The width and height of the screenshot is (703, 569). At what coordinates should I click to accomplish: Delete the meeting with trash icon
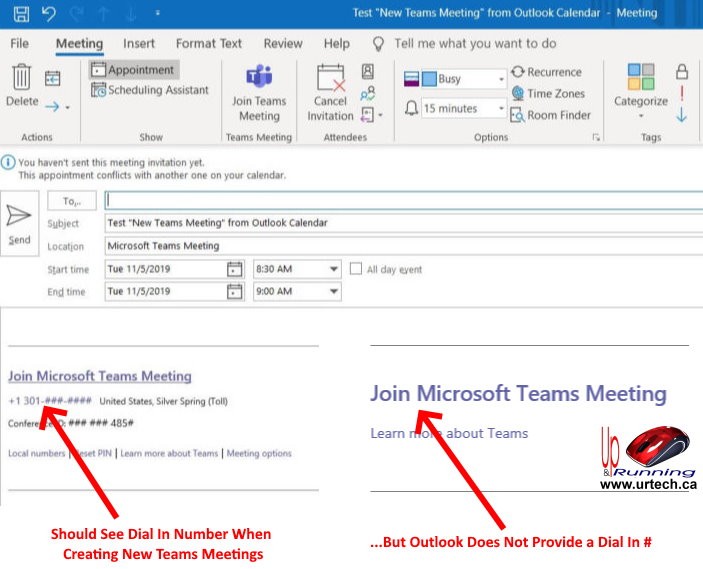pos(22,77)
